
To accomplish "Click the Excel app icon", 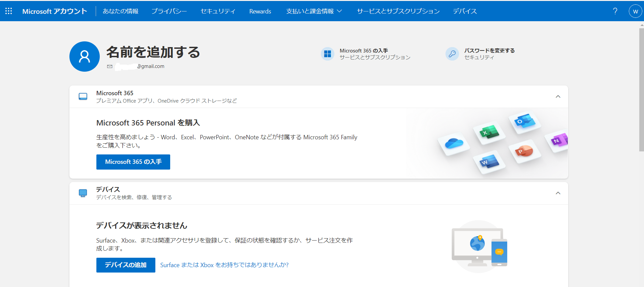I will click(489, 133).
